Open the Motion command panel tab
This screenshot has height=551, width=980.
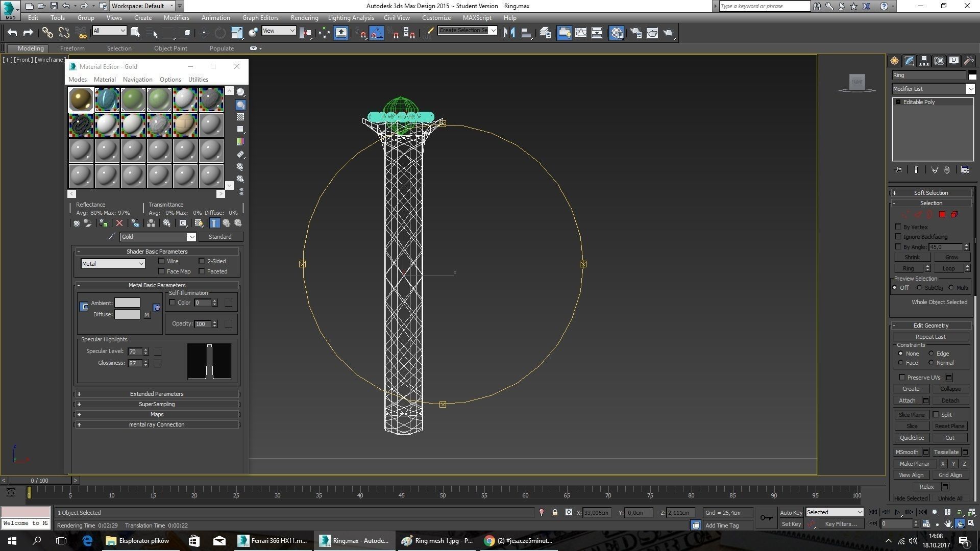(x=939, y=61)
